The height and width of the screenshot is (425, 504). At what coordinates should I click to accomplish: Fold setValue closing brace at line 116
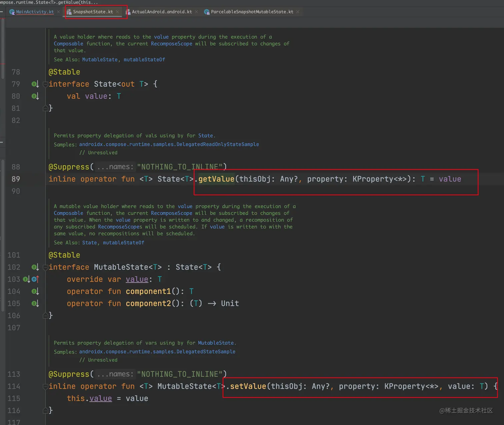[x=45, y=411]
